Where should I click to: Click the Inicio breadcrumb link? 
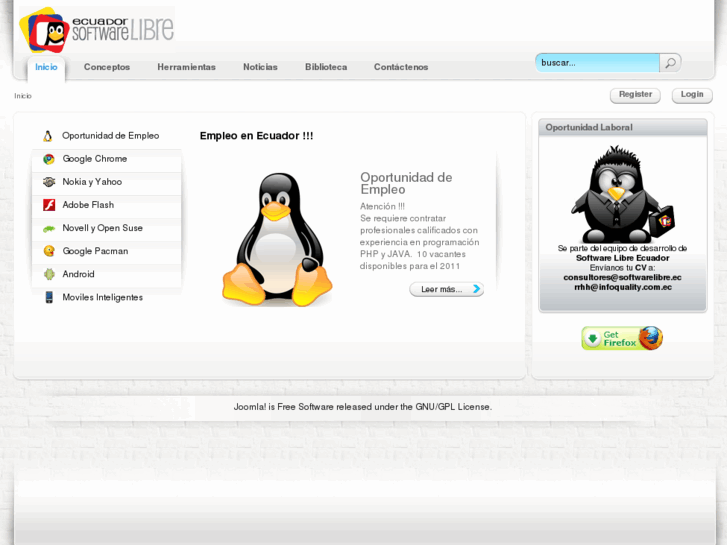click(x=23, y=96)
